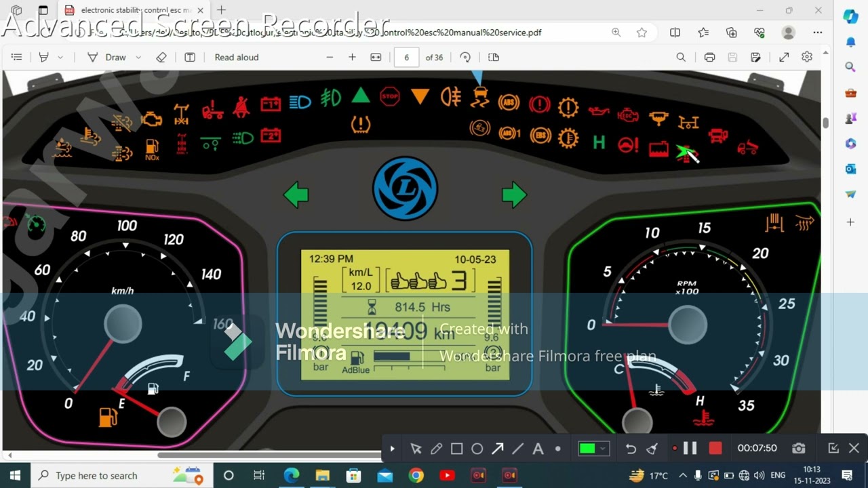
Task: Edit the page number field
Action: [407, 58]
